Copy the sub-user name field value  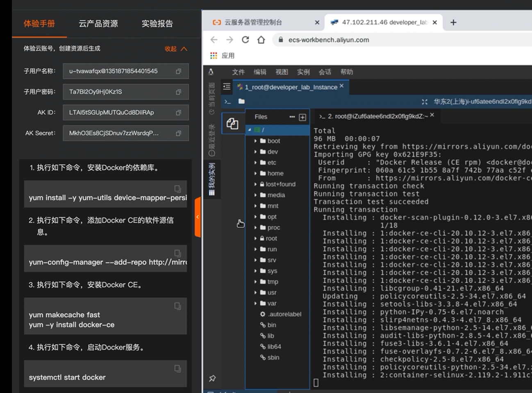(178, 71)
